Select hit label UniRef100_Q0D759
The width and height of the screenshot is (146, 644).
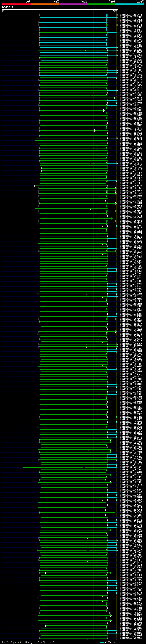click(131, 620)
